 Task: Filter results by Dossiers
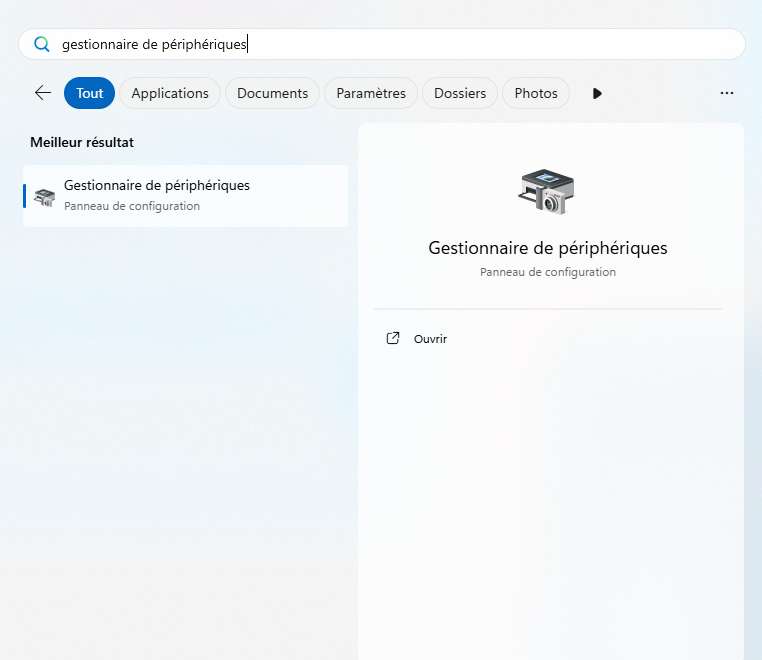click(x=460, y=93)
